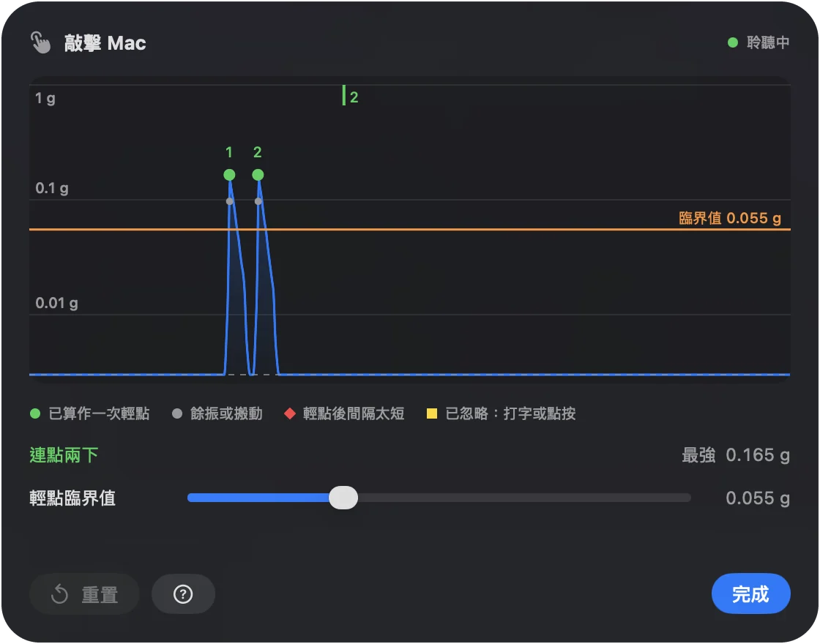Click the 0.1 g axis label
820x644 pixels.
coord(52,188)
